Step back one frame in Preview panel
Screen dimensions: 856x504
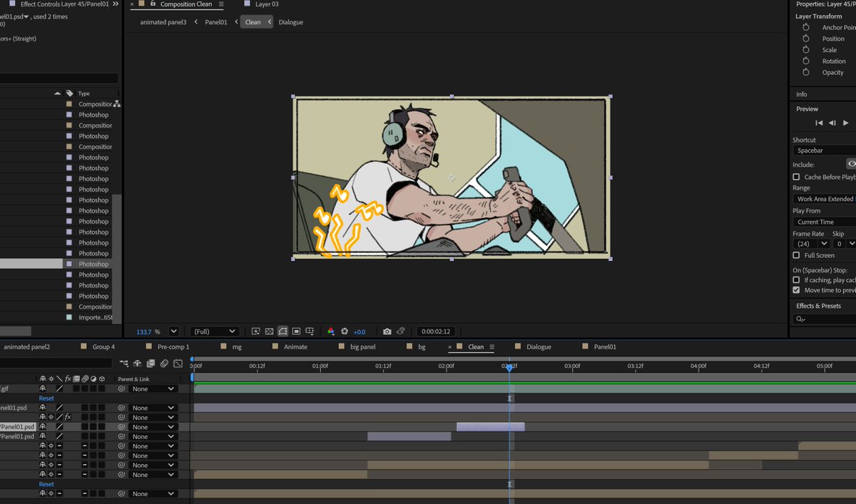(832, 123)
